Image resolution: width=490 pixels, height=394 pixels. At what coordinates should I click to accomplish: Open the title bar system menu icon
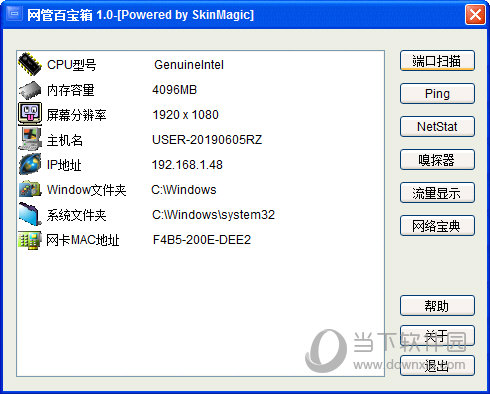[14, 14]
